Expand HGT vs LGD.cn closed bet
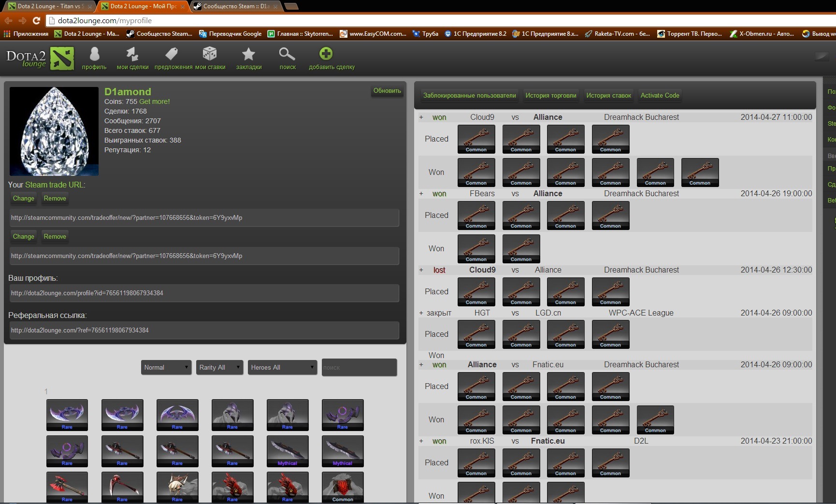This screenshot has width=836, height=504. click(421, 313)
